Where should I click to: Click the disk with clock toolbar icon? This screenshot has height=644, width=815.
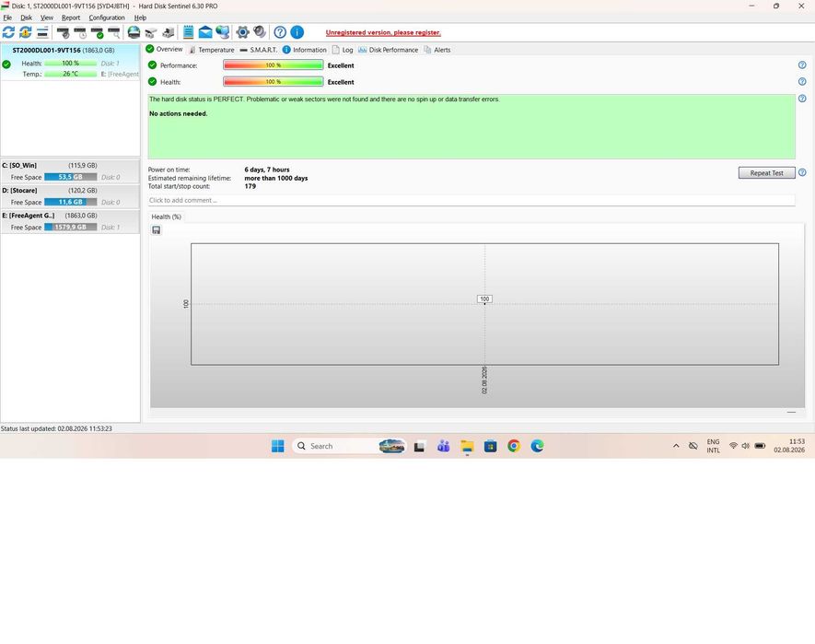point(80,32)
